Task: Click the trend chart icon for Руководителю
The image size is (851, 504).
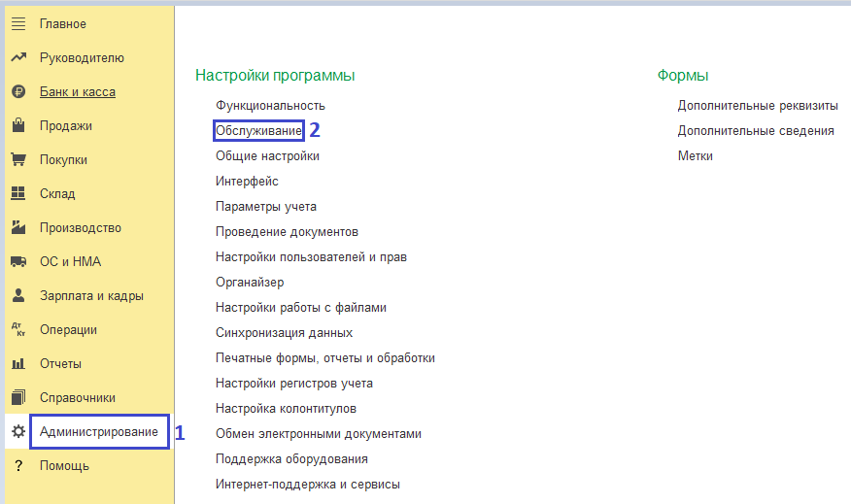Action: pos(17,57)
